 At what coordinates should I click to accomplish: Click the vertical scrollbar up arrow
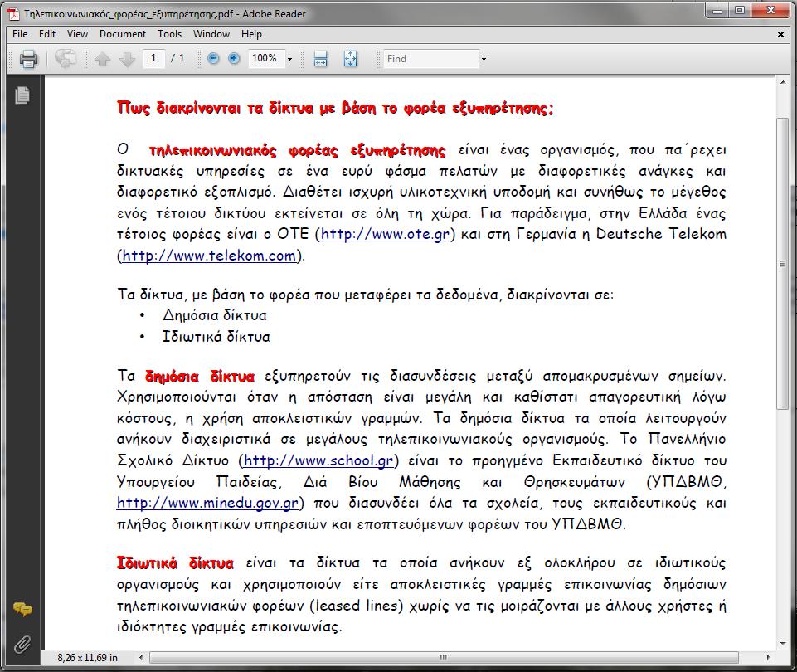click(782, 82)
